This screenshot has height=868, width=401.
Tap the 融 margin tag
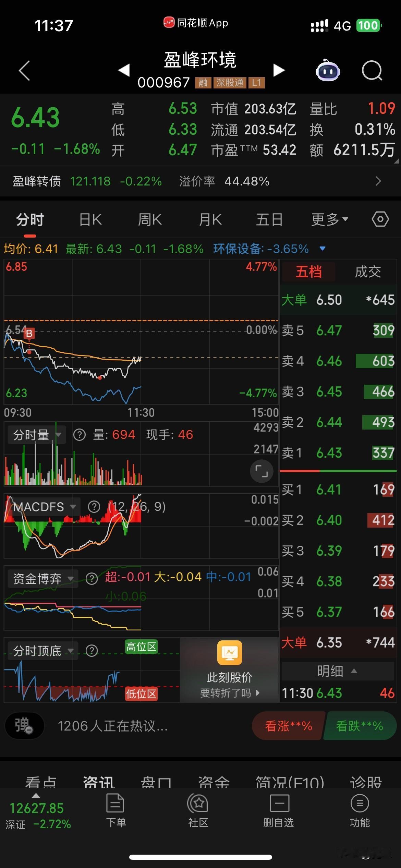click(x=203, y=82)
